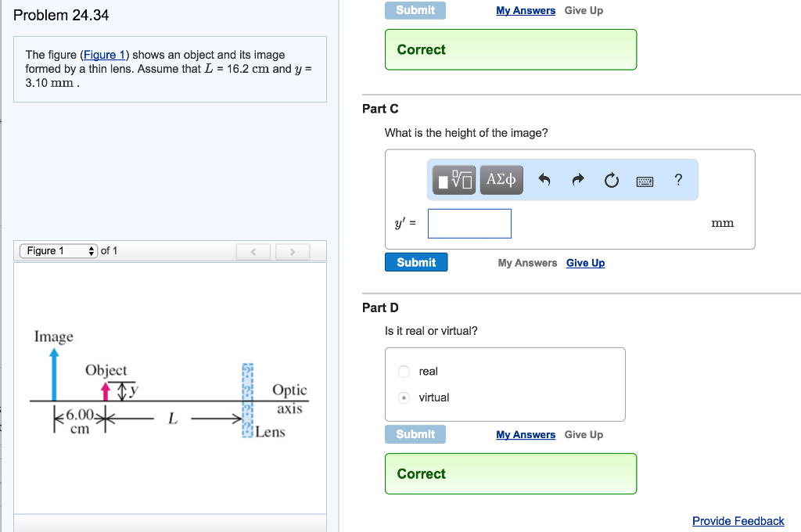Click the help question mark in the equation toolbar
801x532 pixels.
click(x=677, y=180)
